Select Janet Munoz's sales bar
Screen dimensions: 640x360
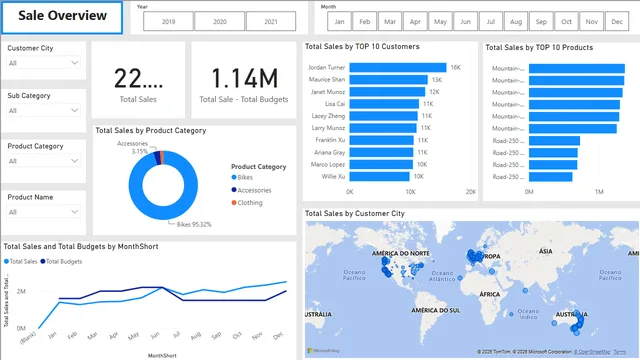tap(387, 92)
